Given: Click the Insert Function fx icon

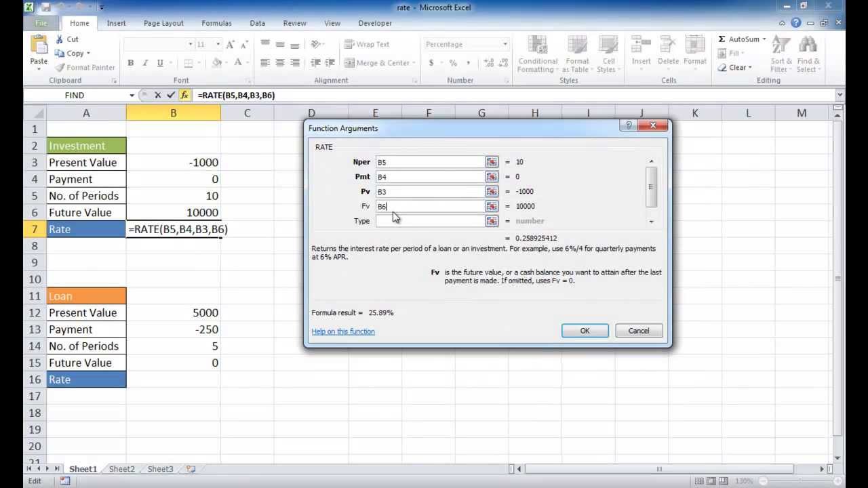Looking at the screenshot, I should 184,96.
